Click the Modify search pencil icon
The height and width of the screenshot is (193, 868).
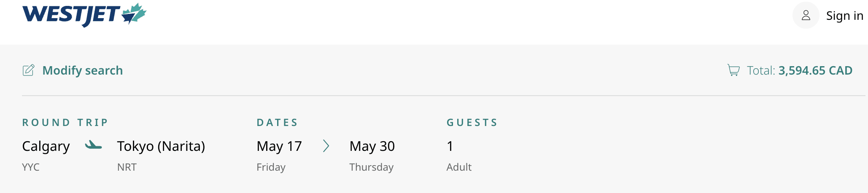(28, 70)
